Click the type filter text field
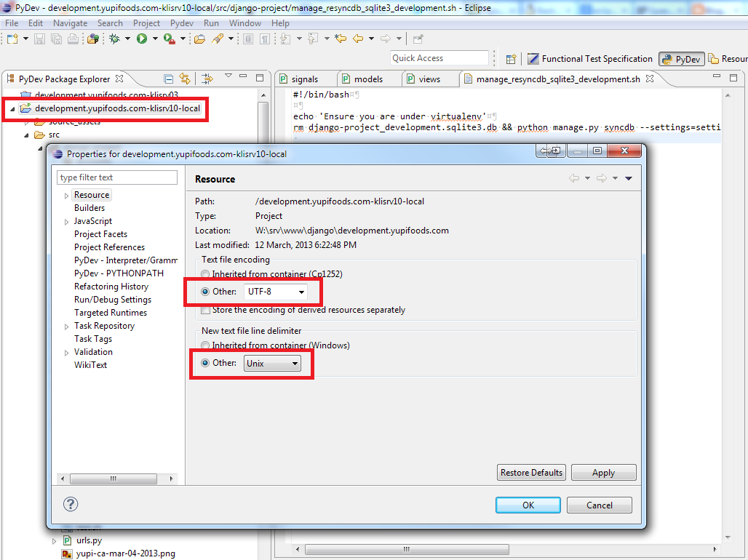The height and width of the screenshot is (560, 748). 117,177
